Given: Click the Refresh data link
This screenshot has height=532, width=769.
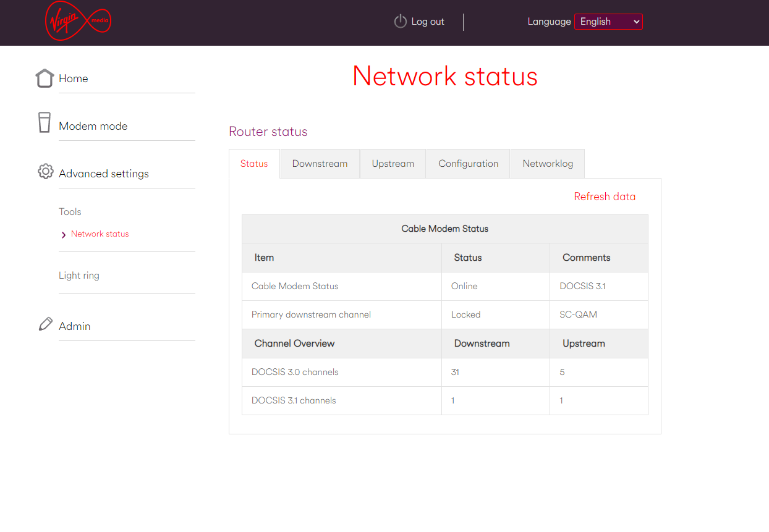Looking at the screenshot, I should point(605,196).
